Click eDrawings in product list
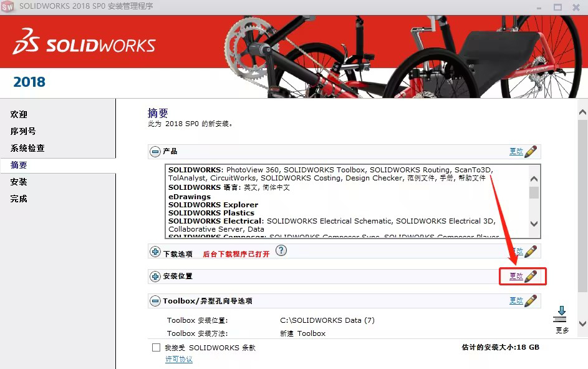This screenshot has height=369, width=588. 190,197
